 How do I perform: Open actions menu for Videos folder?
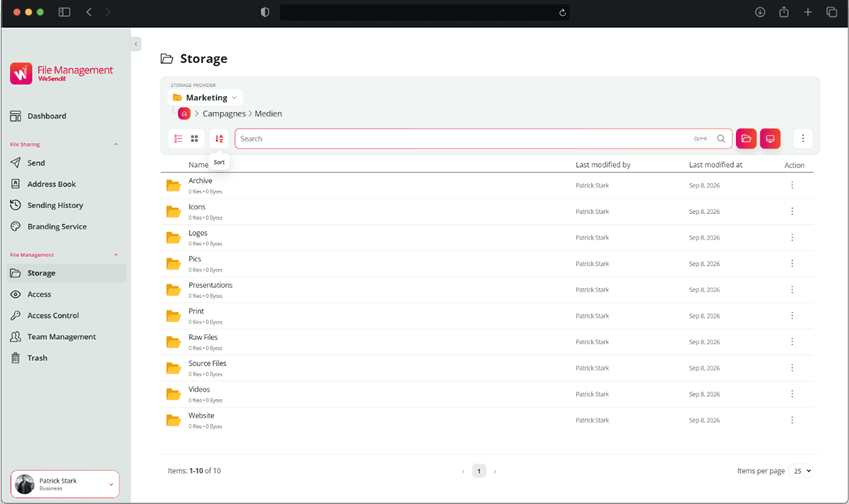tap(792, 394)
